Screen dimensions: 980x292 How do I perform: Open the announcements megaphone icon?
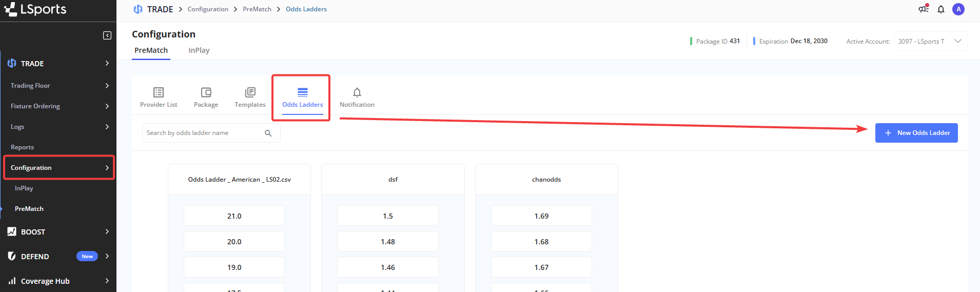[924, 9]
